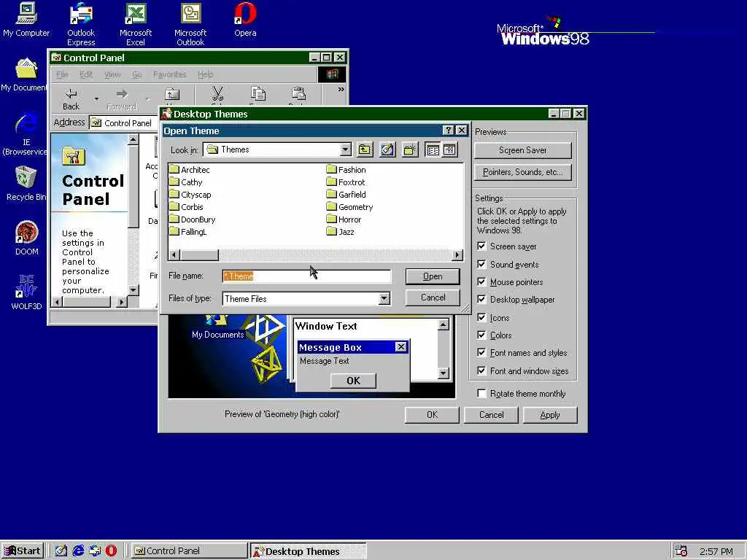This screenshot has height=560, width=747.
Task: Expand the Look in Themes dropdown
Action: [x=345, y=149]
